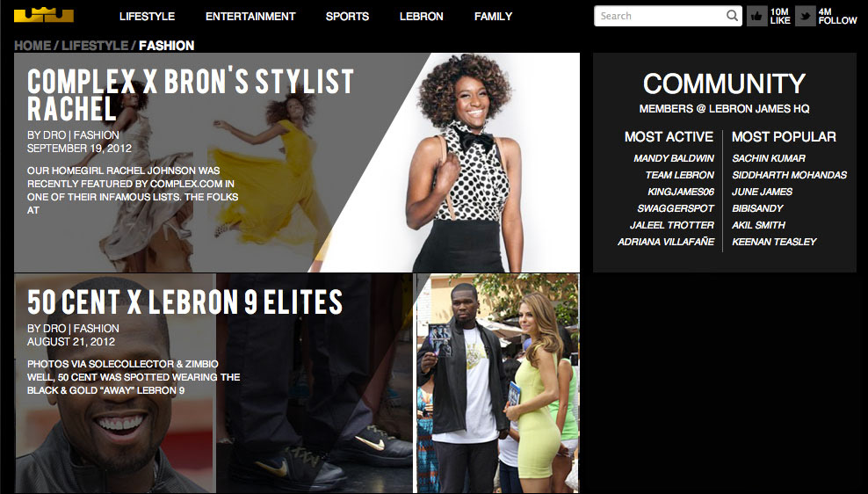Open the Family nav item
The height and width of the screenshot is (494, 868).
493,17
